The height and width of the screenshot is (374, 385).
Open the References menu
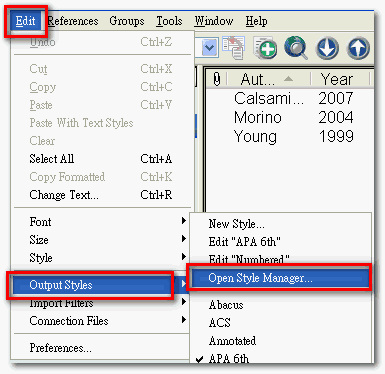tap(73, 21)
